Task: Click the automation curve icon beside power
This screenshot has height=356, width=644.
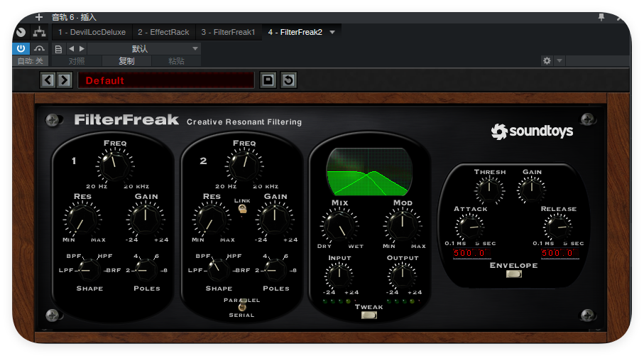Action: tap(40, 48)
